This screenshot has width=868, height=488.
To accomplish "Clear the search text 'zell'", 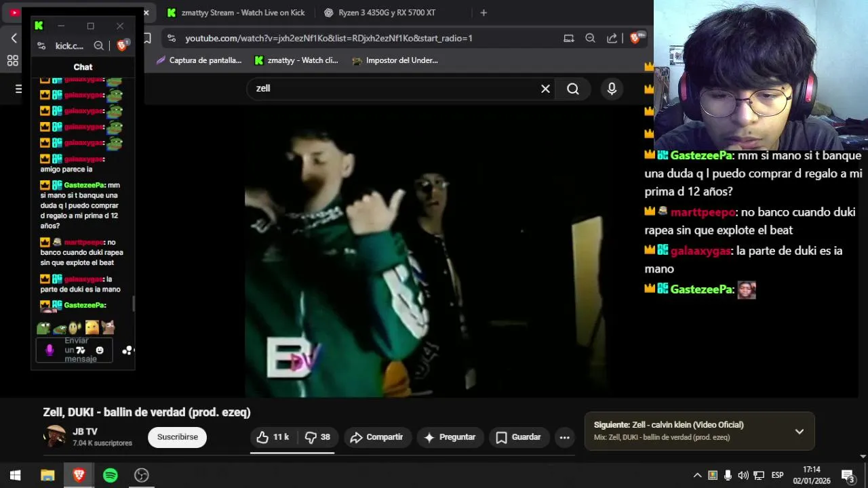I will click(545, 89).
